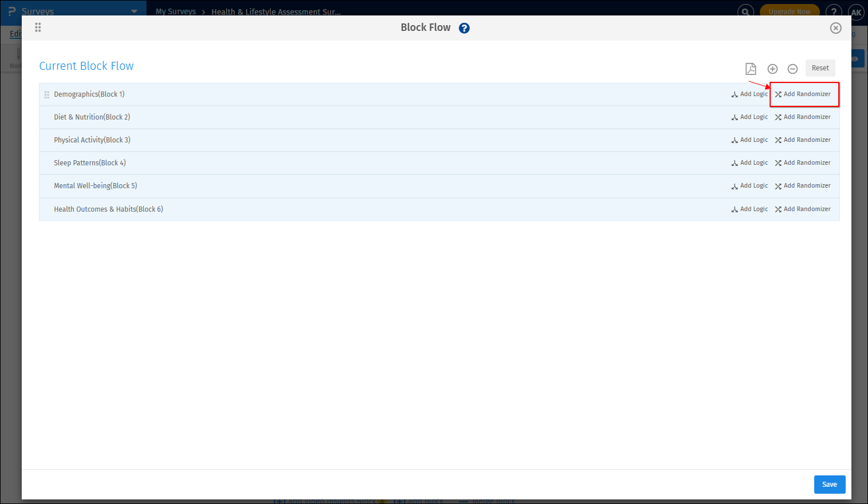Add Randomizer to Health Outcomes & Habits block
This screenshot has height=504, width=868.
(807, 209)
